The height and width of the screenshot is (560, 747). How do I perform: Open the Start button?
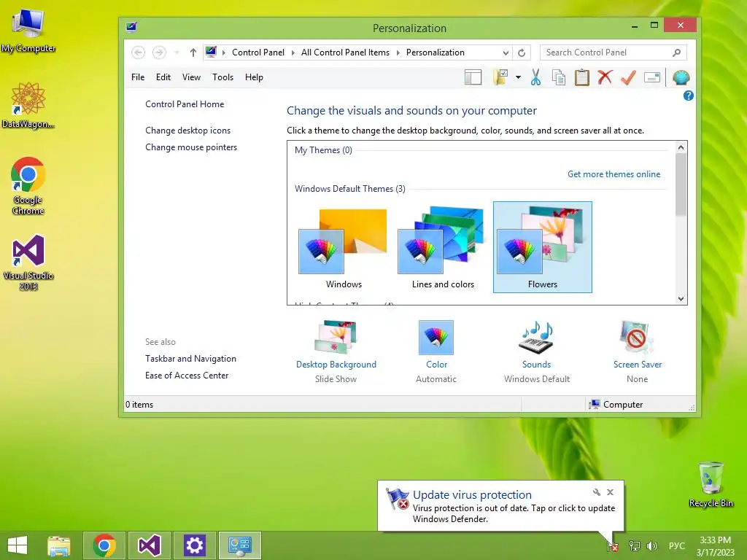point(18,545)
